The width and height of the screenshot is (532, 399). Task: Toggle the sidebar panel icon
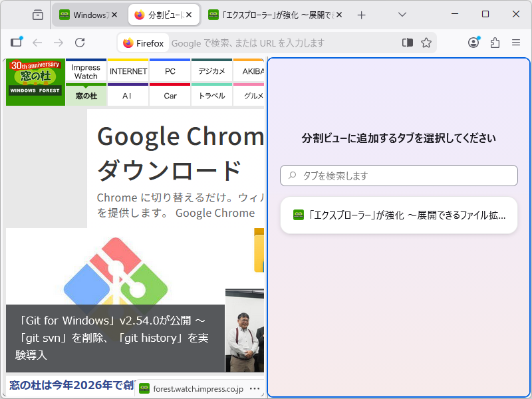coord(16,42)
